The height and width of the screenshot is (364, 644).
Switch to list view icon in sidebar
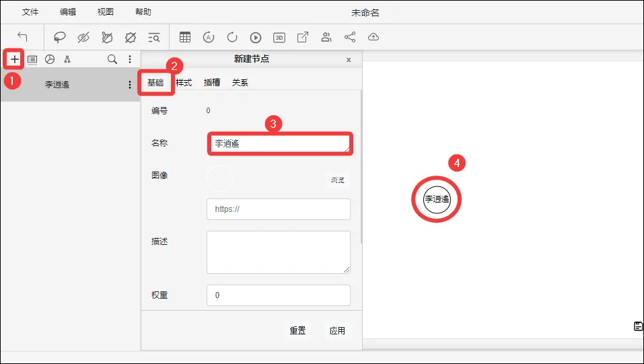(x=32, y=60)
